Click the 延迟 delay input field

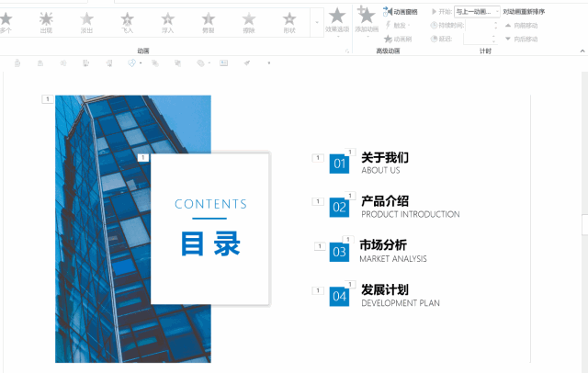pos(477,39)
